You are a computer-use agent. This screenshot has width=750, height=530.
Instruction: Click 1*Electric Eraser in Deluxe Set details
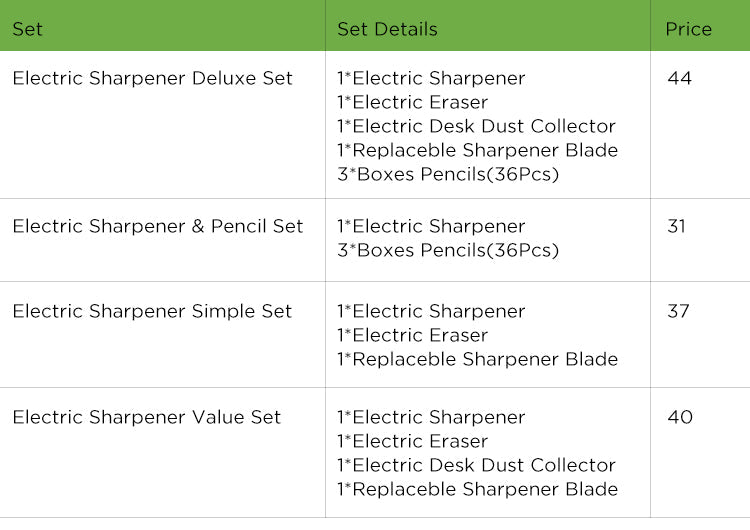[413, 102]
